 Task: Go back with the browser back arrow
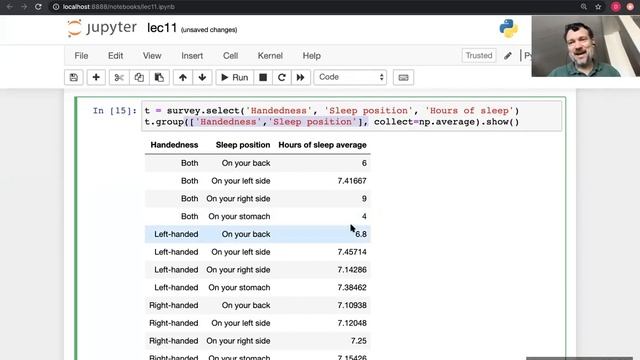9,7
